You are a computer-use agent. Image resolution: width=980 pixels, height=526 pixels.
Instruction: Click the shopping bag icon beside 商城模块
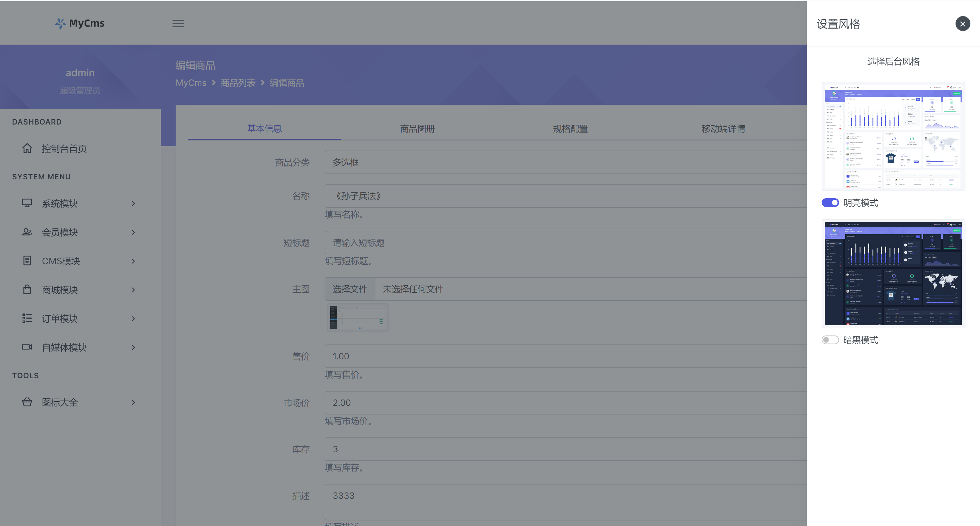point(27,289)
